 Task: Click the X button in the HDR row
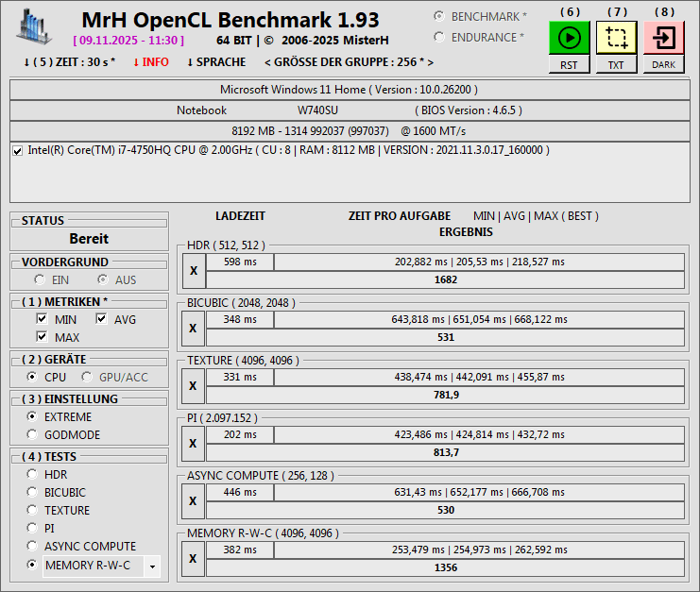pyautogui.click(x=194, y=271)
